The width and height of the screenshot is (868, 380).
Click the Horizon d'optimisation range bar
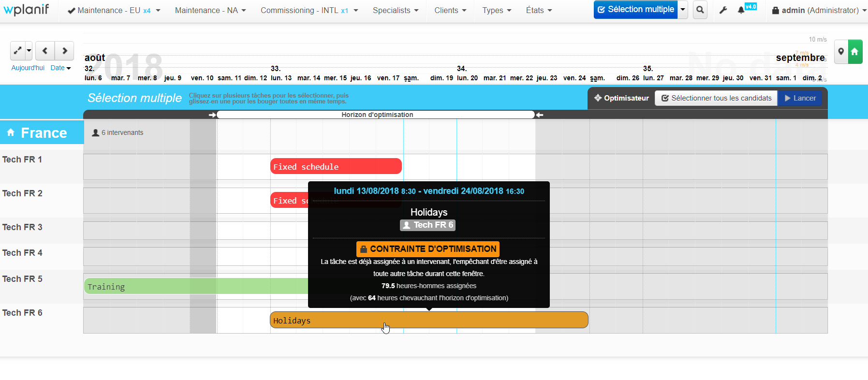pyautogui.click(x=376, y=115)
